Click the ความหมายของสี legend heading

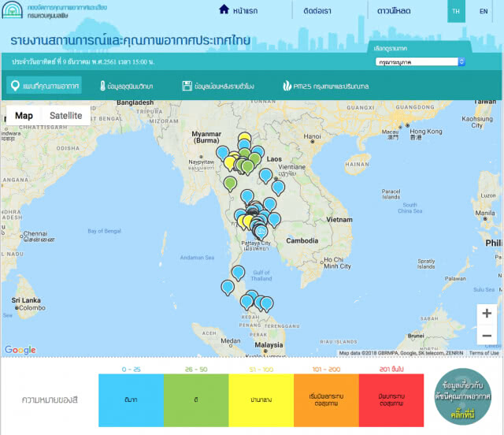click(50, 400)
